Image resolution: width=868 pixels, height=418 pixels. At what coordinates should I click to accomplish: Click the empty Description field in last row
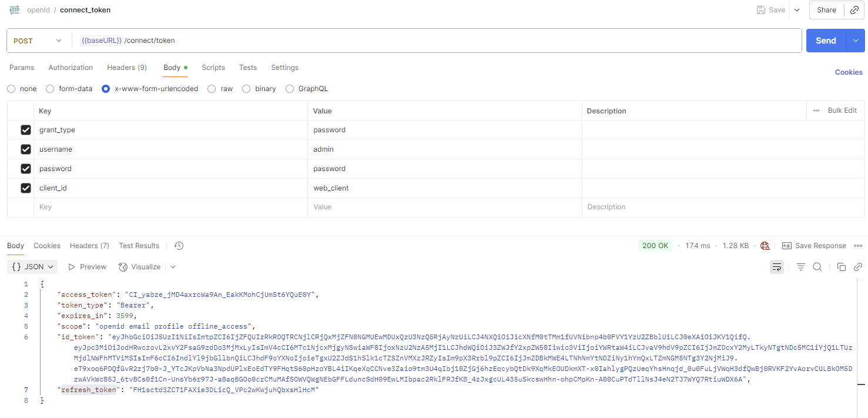[725, 207]
